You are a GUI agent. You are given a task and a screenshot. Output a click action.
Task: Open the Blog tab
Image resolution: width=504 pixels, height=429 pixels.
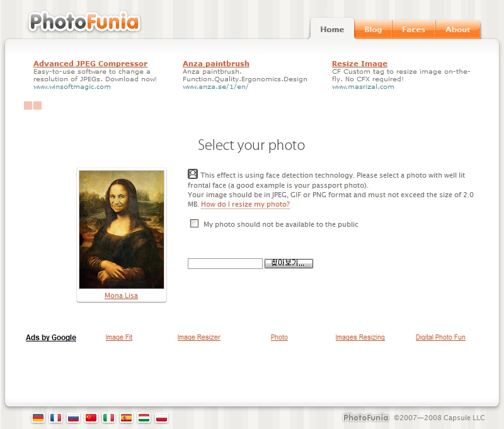coord(373,30)
